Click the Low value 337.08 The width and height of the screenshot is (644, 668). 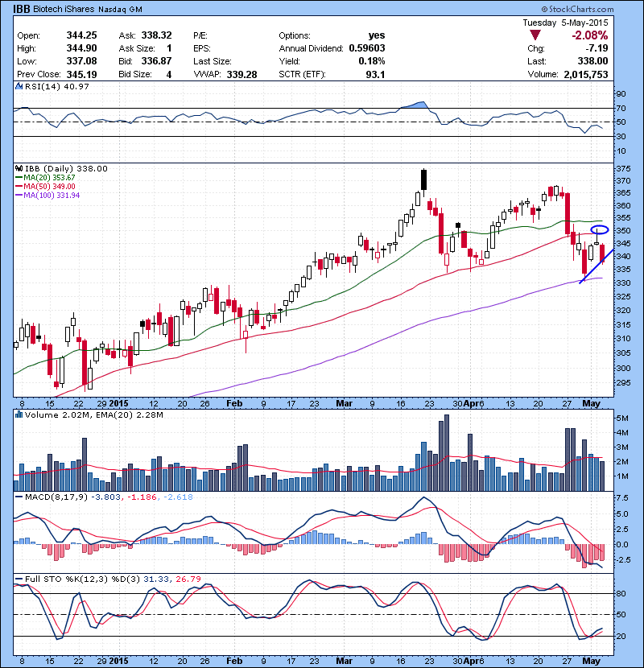click(81, 61)
